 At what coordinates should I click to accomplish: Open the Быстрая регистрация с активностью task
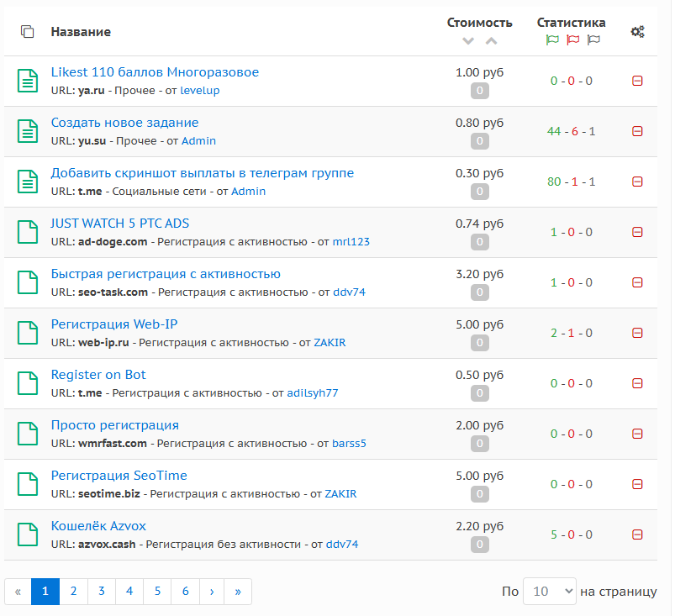(166, 274)
